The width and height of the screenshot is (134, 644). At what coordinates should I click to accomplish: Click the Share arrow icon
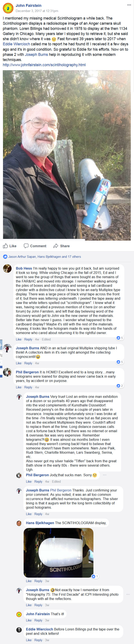pos(56,246)
